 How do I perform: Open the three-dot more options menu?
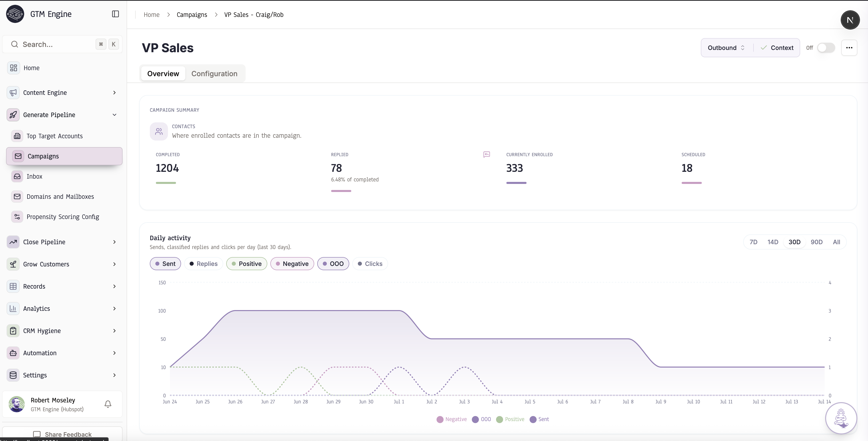pos(849,48)
